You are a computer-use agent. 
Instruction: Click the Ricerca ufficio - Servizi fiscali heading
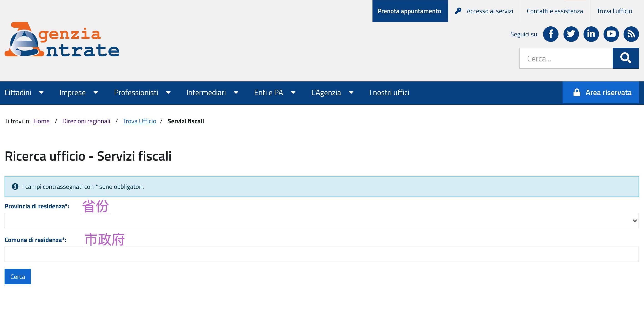click(x=88, y=156)
